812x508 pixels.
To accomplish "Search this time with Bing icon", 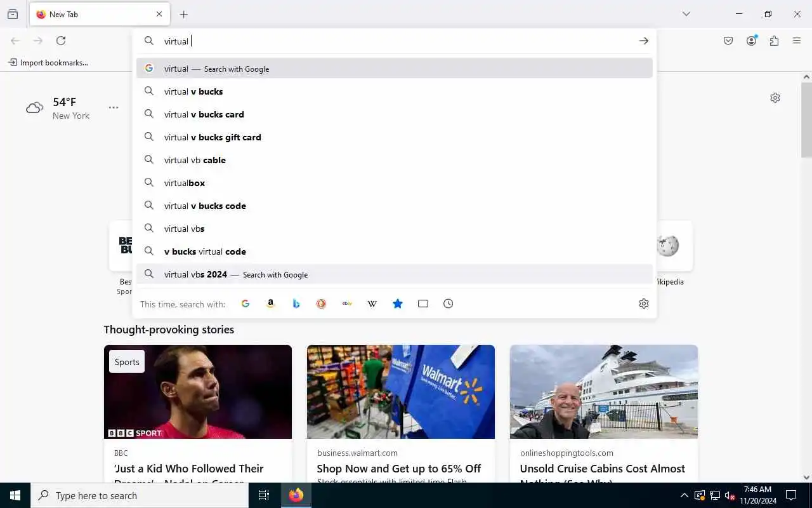I will click(x=296, y=304).
